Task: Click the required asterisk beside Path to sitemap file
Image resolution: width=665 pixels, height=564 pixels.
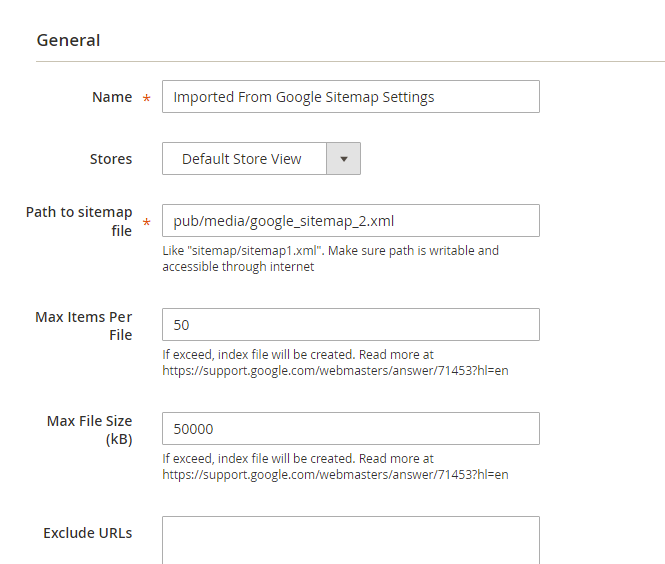Action: coord(147,223)
